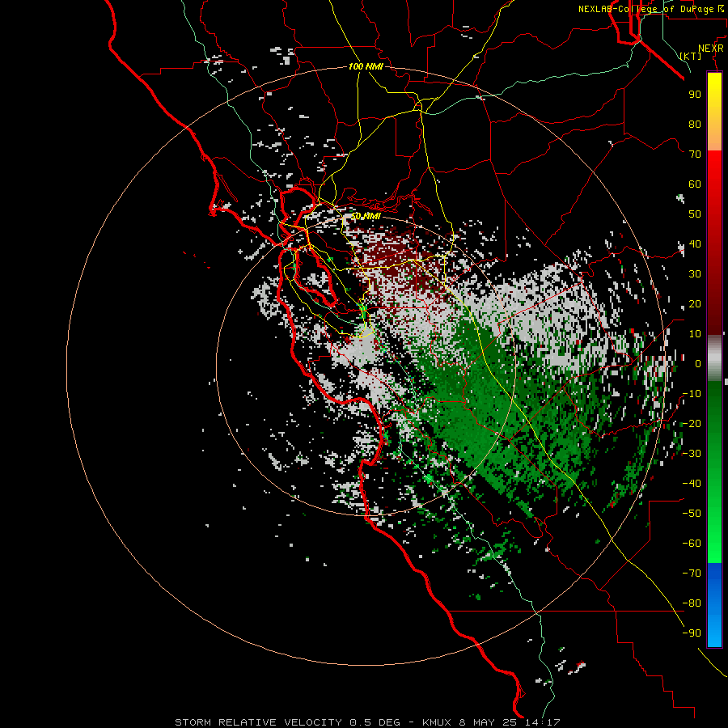Click the gray zero-velocity segment of the color bar

point(714,358)
